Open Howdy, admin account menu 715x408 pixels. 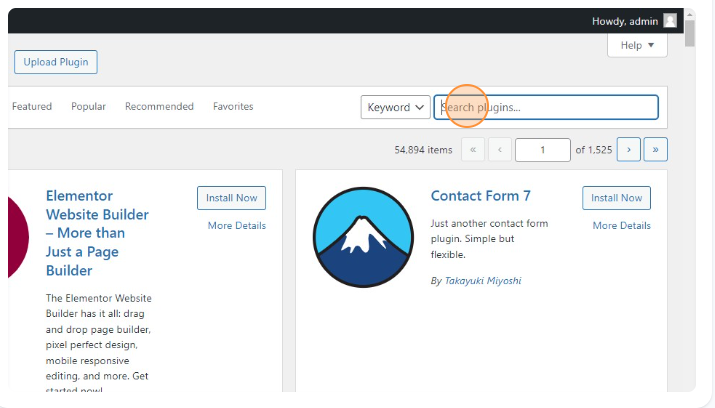pos(626,20)
